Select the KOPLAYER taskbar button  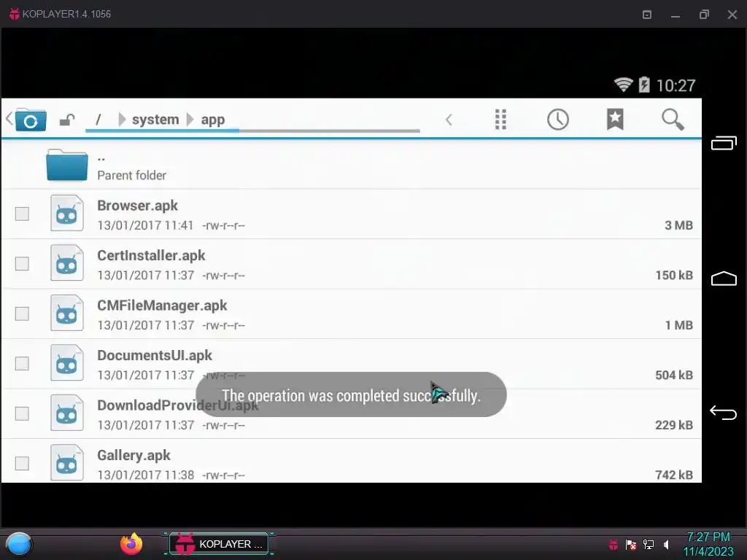coord(219,544)
